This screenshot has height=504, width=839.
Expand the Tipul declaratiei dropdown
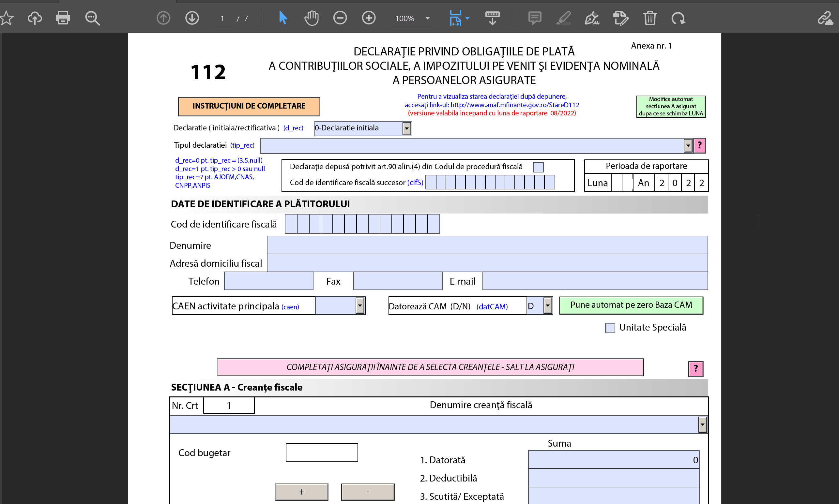point(688,146)
